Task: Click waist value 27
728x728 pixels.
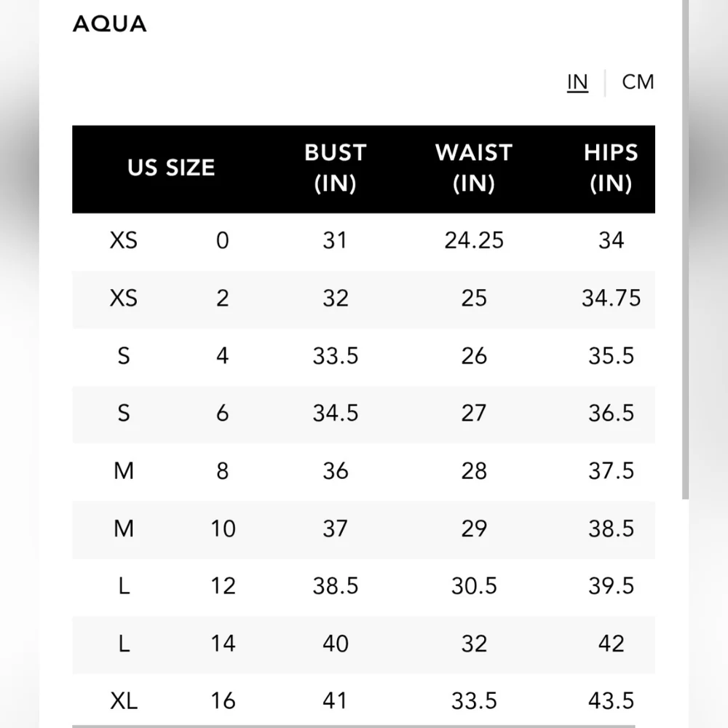Action: coord(474,413)
